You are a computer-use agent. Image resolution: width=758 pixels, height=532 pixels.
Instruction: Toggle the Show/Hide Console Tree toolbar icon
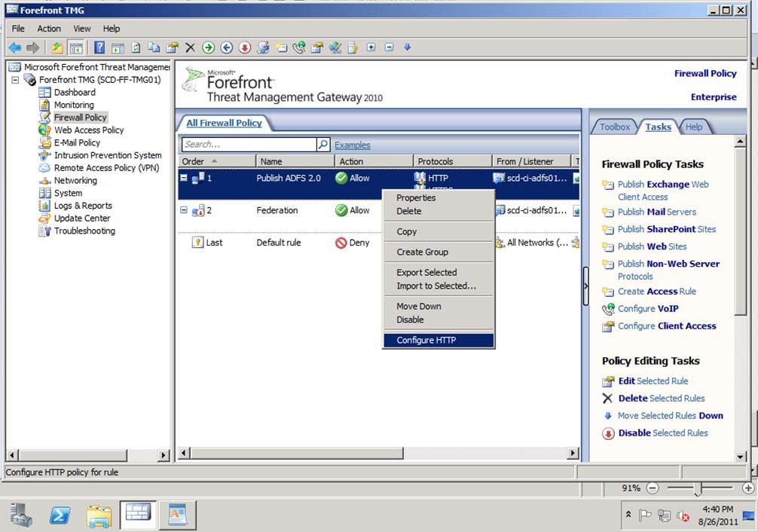pos(76,47)
